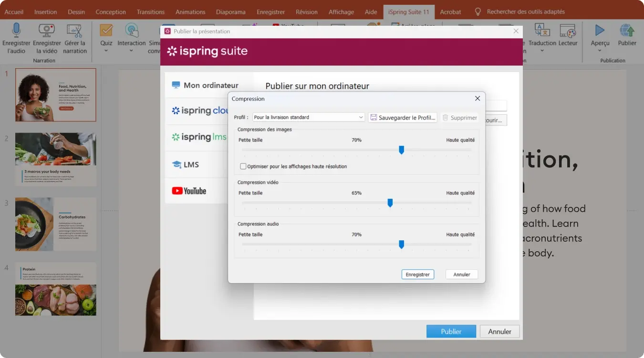The height and width of the screenshot is (358, 644).
Task: Click Enregistrer in Compression dialog
Action: click(x=418, y=275)
